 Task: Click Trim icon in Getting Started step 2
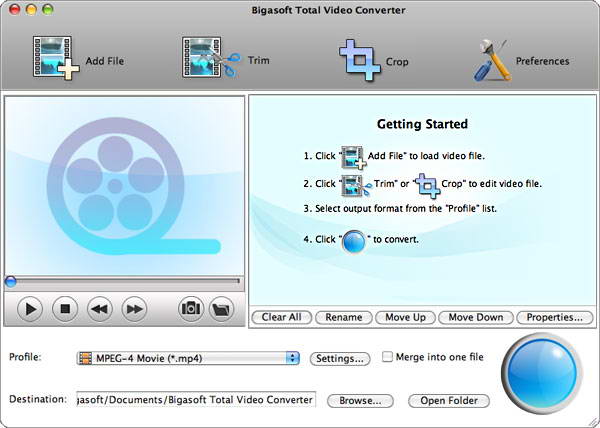356,185
